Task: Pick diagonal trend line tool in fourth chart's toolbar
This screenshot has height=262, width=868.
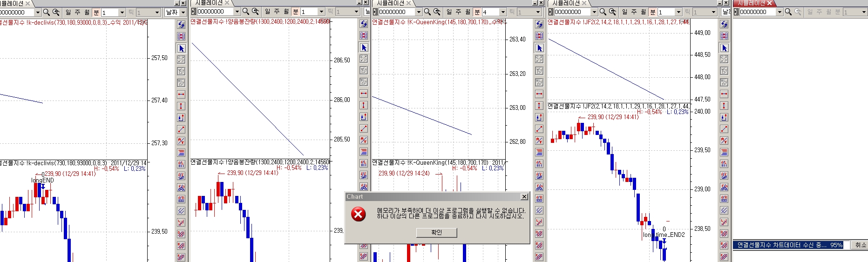Action: tap(724, 129)
